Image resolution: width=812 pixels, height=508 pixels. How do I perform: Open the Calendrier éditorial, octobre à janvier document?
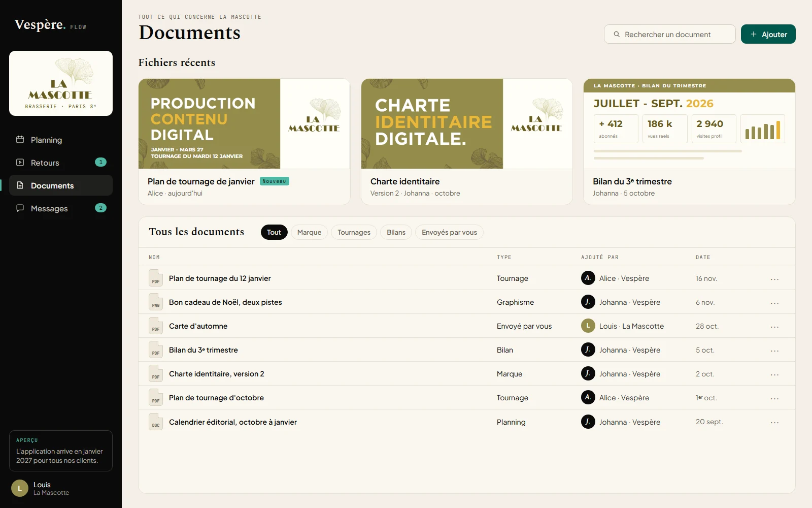[x=233, y=422]
